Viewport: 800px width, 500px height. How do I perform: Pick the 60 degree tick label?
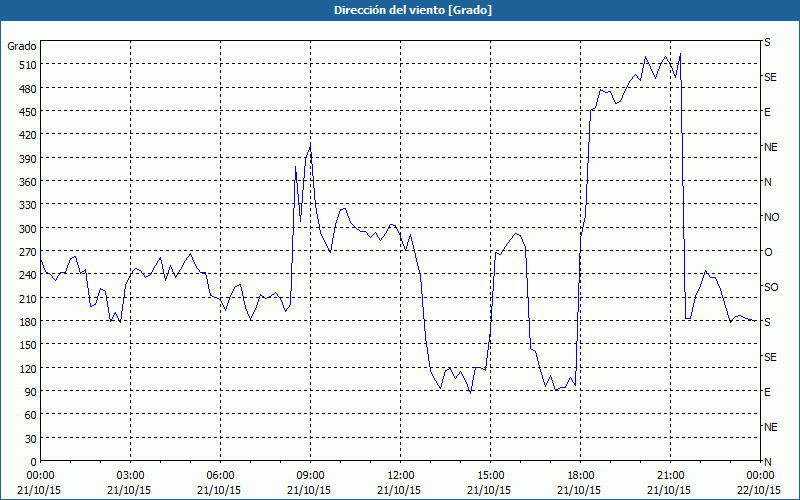(x=31, y=415)
